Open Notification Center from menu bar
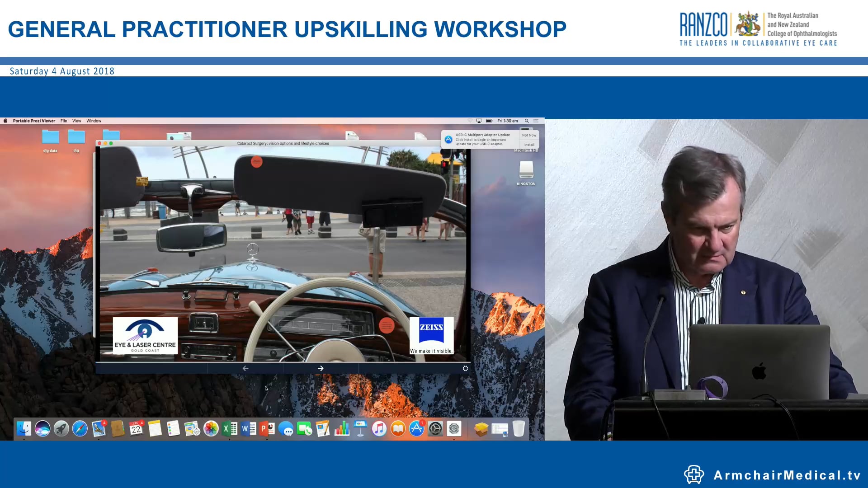 tap(536, 121)
